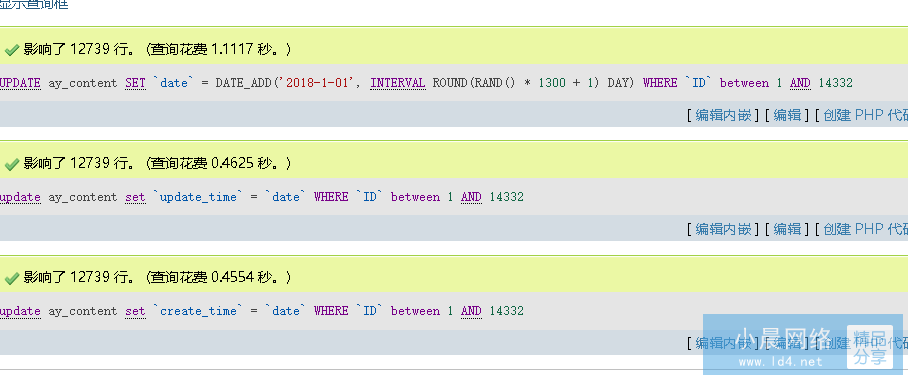The height and width of the screenshot is (380, 908).
Task: Click set keyword in the update_time query
Action: click(x=136, y=197)
